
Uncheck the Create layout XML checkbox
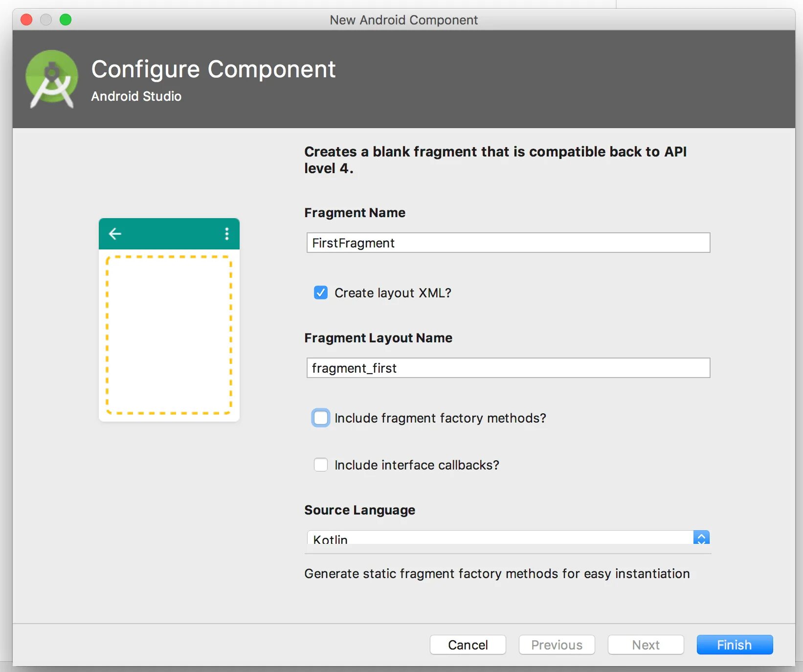point(321,292)
